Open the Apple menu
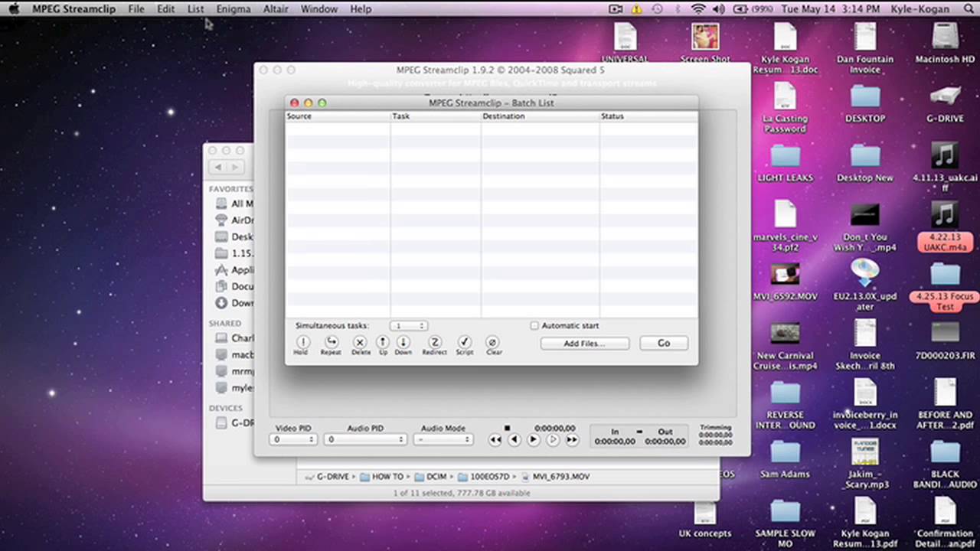The height and width of the screenshot is (551, 980). click(x=14, y=9)
